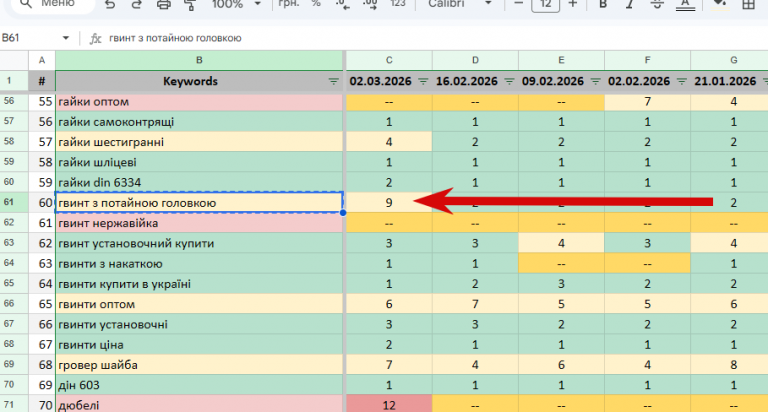Image resolution: width=768 pixels, height=412 pixels.
Task: Select cell гвинти купити в україні
Action: tap(199, 284)
